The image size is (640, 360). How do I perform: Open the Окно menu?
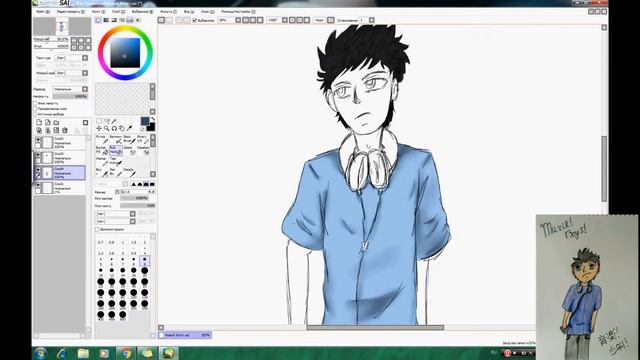(207, 12)
